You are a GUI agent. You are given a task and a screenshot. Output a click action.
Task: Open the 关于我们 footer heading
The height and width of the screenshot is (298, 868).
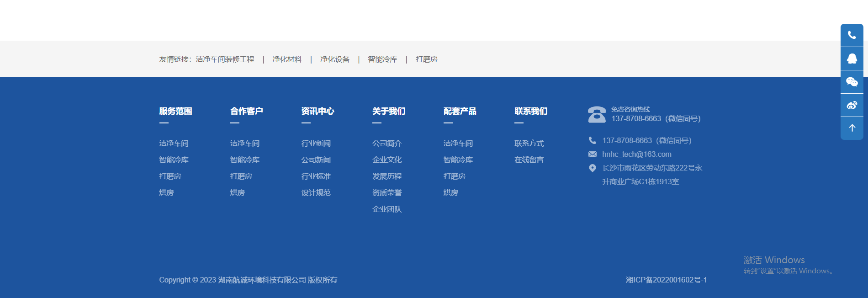(389, 111)
